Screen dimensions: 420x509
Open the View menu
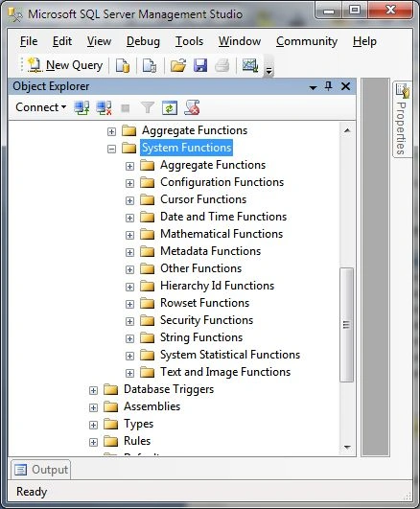point(99,41)
